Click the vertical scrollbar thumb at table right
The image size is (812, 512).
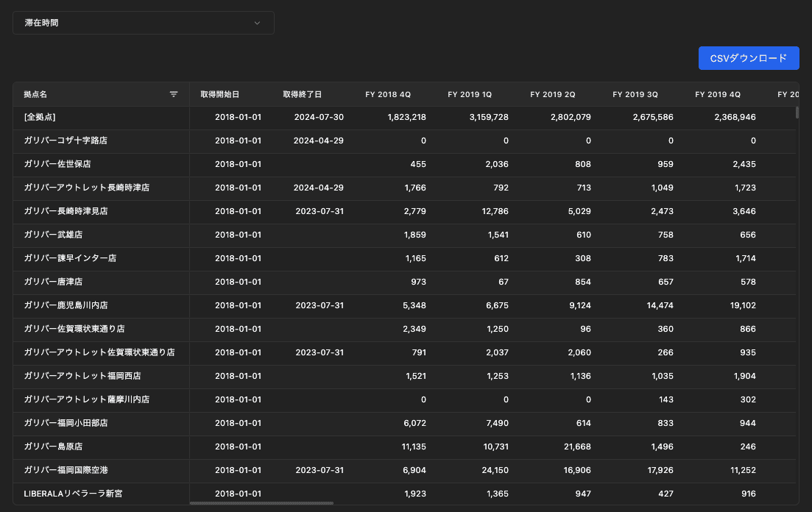[x=796, y=113]
